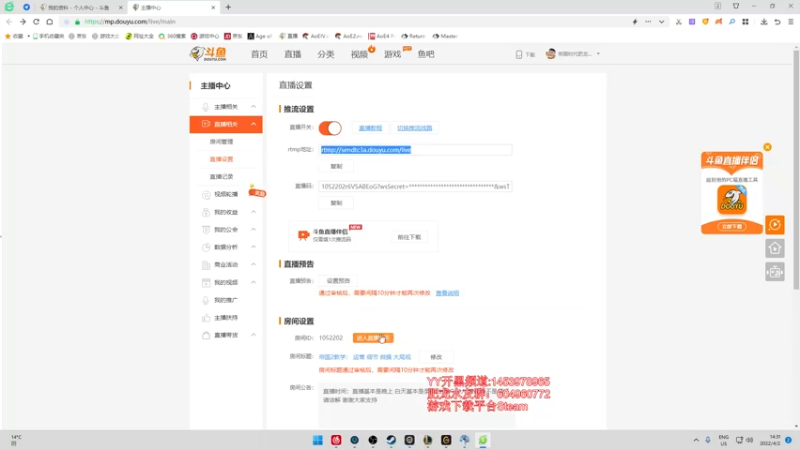Open the 鱼吧 navigation item

(426, 54)
